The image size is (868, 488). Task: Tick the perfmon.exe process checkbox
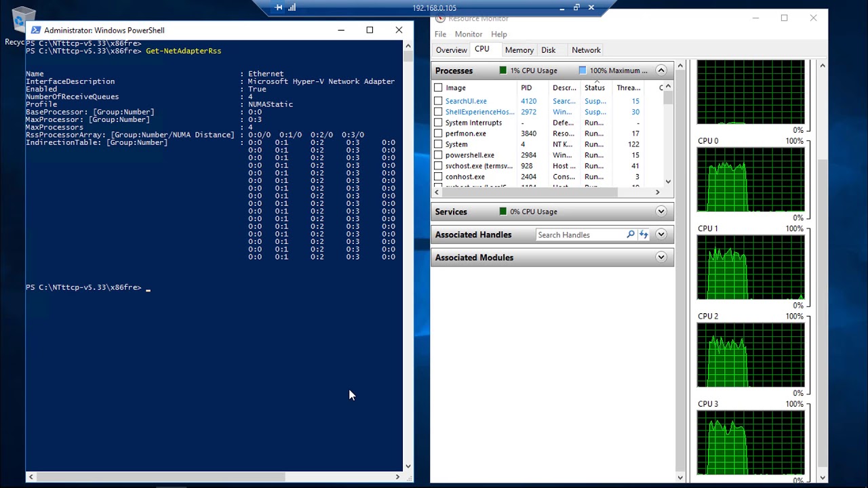[x=438, y=134]
